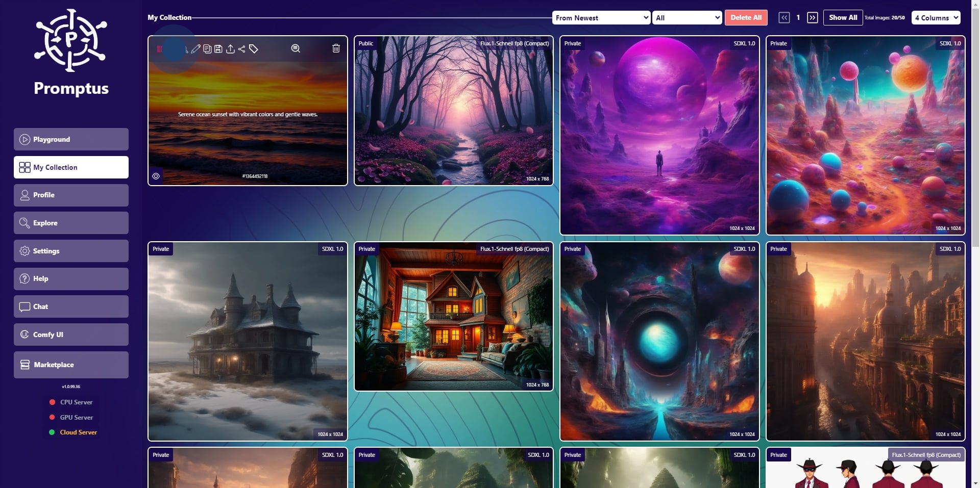Open the Profile page from the sidebar
This screenshot has width=980, height=488.
point(71,195)
